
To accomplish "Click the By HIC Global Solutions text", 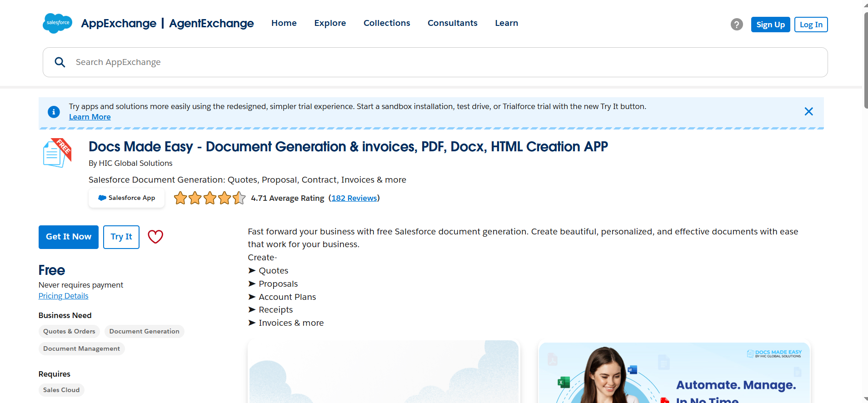I will coord(130,164).
